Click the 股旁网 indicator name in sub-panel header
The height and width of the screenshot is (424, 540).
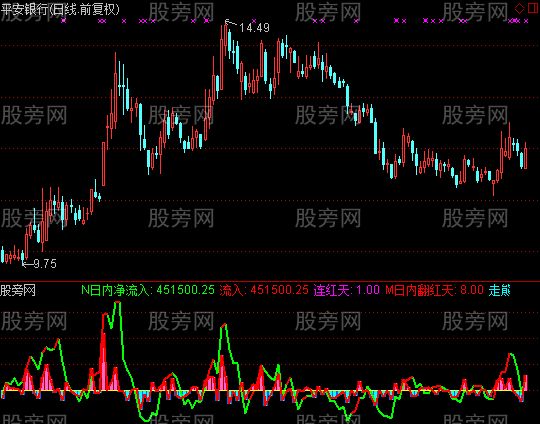18,290
